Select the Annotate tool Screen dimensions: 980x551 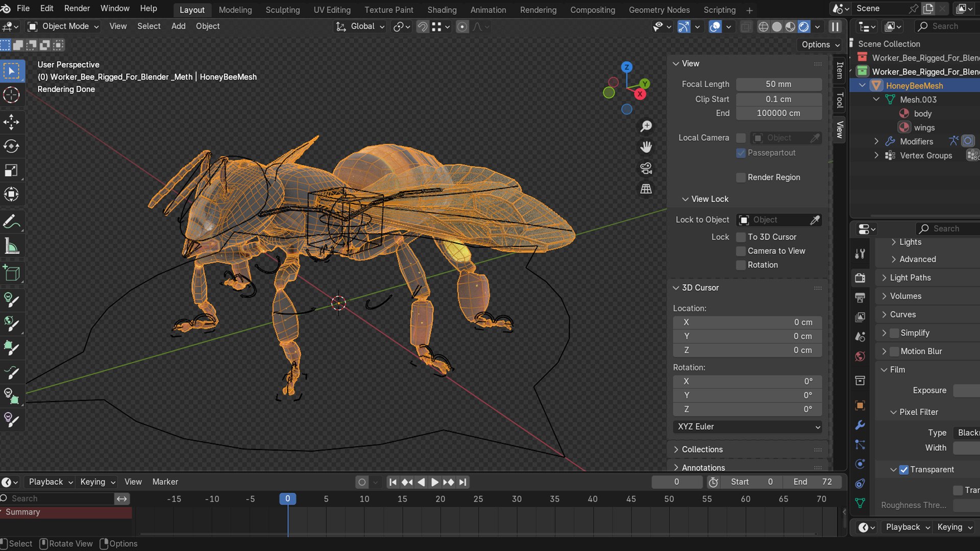click(11, 222)
